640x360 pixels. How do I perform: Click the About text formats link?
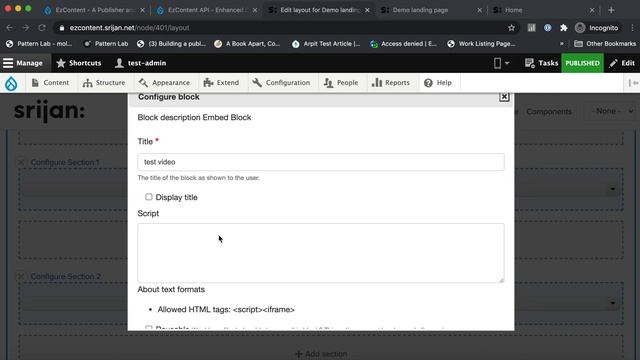(171, 289)
